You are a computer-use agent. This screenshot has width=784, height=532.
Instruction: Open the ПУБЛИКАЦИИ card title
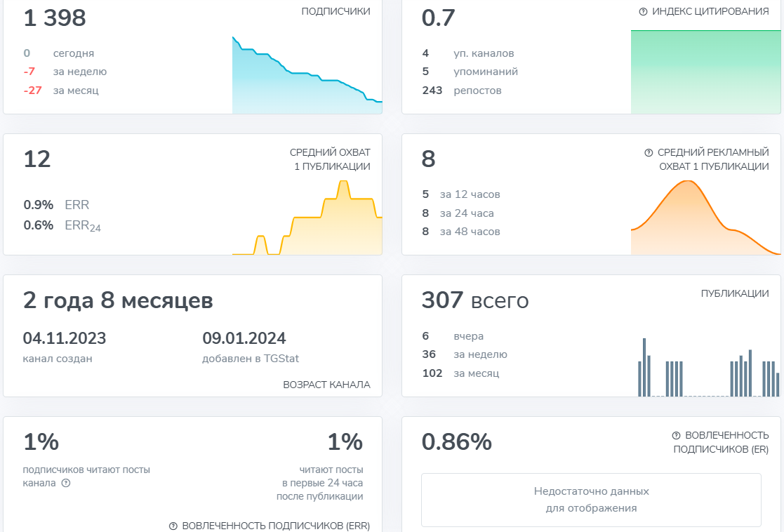click(735, 293)
